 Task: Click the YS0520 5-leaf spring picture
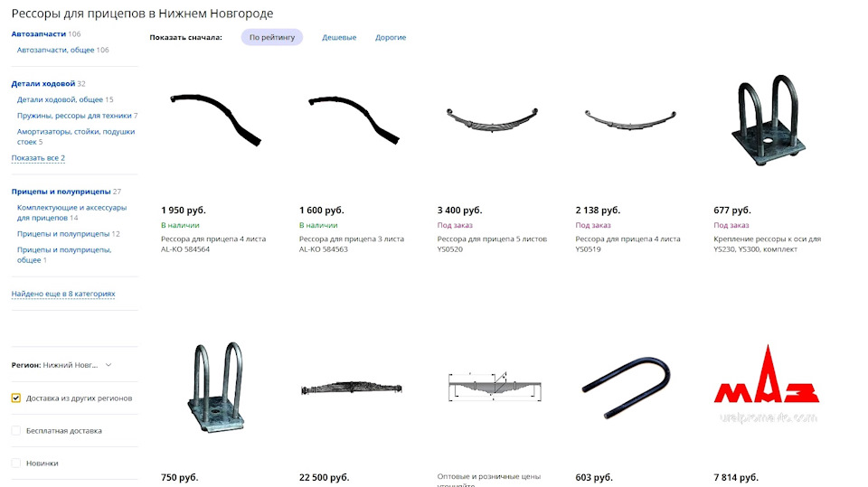point(492,119)
